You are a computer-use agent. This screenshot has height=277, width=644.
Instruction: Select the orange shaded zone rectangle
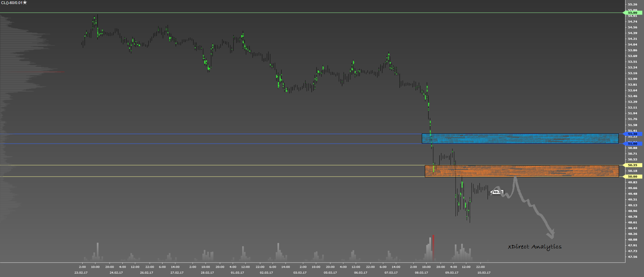pyautogui.click(x=522, y=171)
